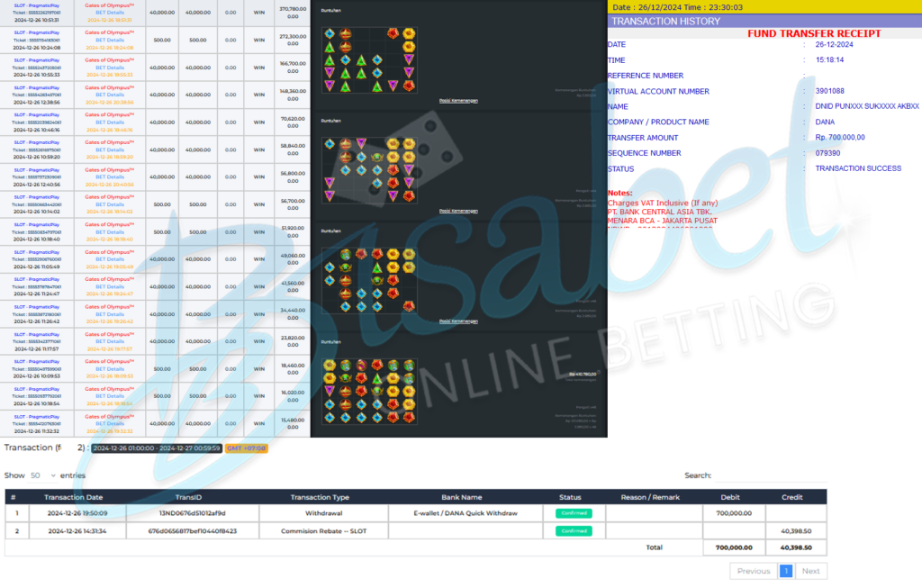Sort by the Transaction Date column header
Viewport: 922px width, 588px height.
click(74, 497)
